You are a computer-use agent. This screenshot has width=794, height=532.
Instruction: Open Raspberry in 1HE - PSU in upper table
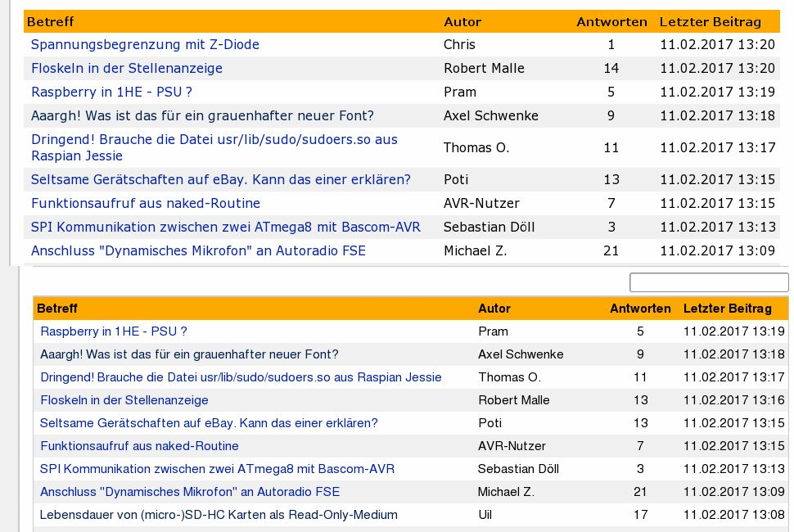pos(111,92)
